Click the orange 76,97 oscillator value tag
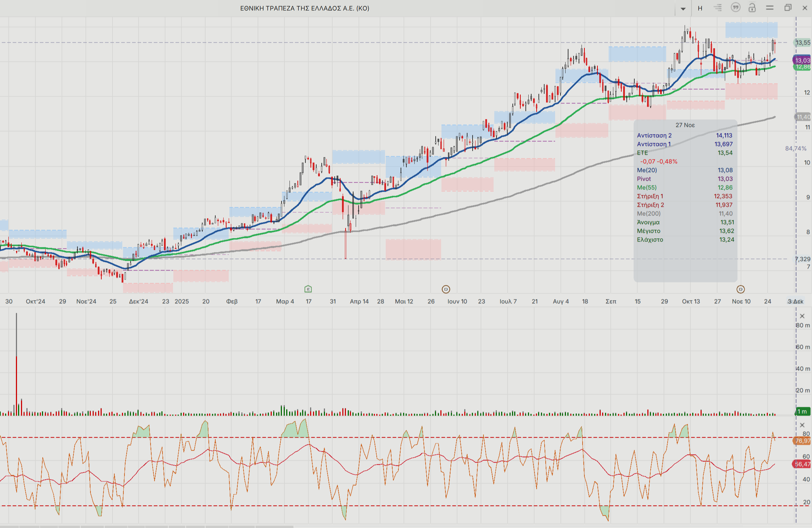This screenshot has height=528, width=812. (x=802, y=440)
